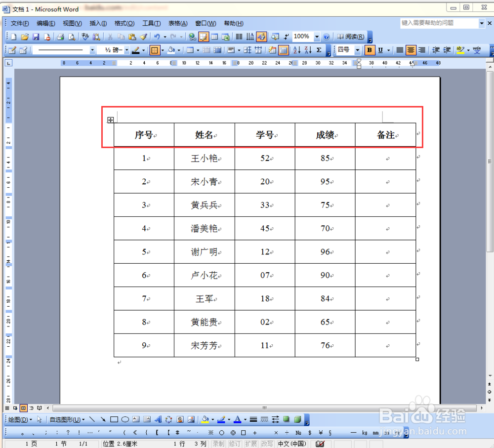494x448 pixels.
Task: Insert WordArt from the Drawing toolbar
Action: click(157, 420)
